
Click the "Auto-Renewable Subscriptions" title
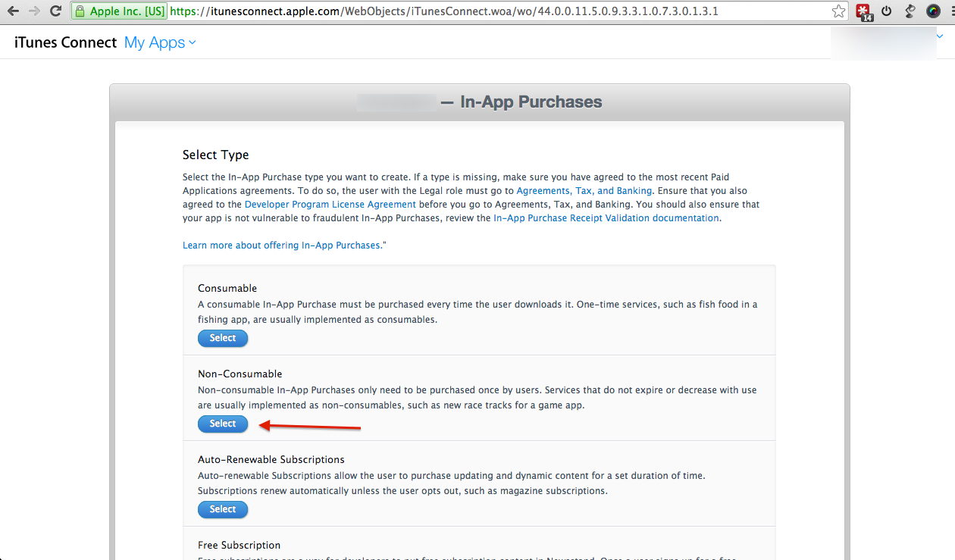pos(271,459)
